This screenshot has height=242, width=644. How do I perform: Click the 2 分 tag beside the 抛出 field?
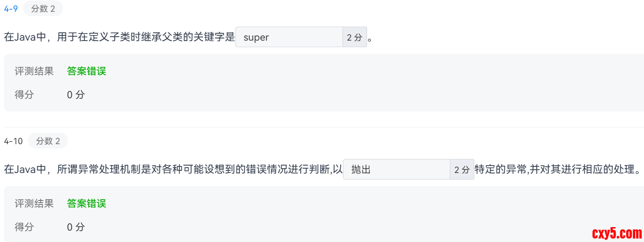pyautogui.click(x=462, y=170)
